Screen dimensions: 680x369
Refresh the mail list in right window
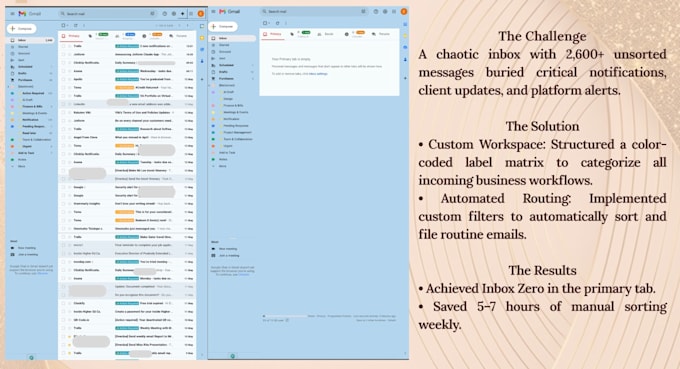pos(278,23)
